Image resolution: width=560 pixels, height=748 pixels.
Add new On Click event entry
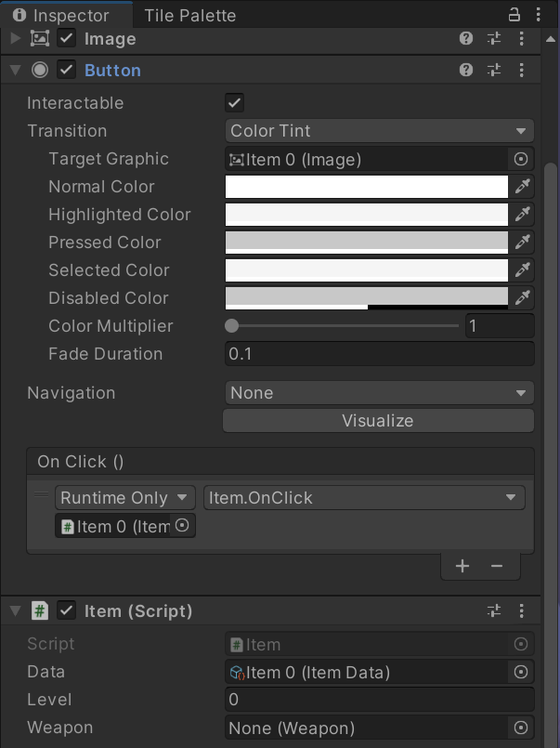click(462, 566)
